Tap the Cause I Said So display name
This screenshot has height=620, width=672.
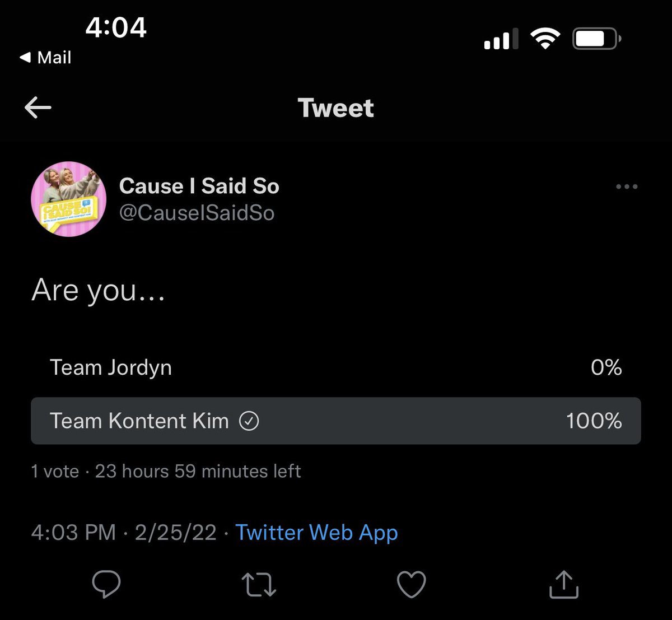click(x=199, y=186)
